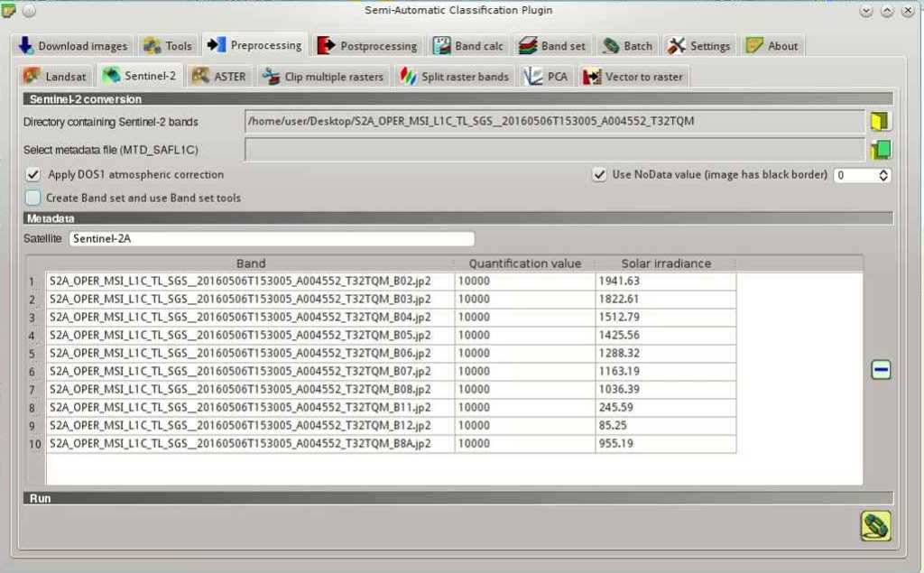Enable Create Band set and use Band set tools
This screenshot has height=573, width=924.
pos(32,197)
